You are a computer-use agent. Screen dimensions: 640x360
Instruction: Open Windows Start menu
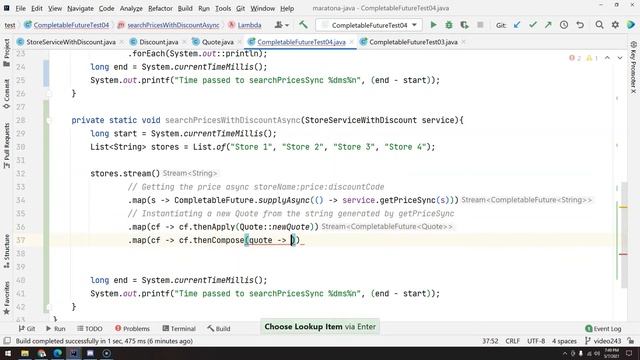[x=8, y=353]
